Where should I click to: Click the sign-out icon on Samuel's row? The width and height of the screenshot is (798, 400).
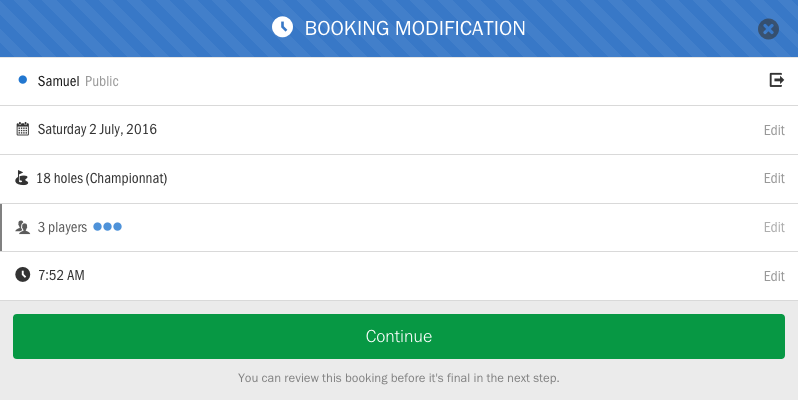click(x=776, y=80)
